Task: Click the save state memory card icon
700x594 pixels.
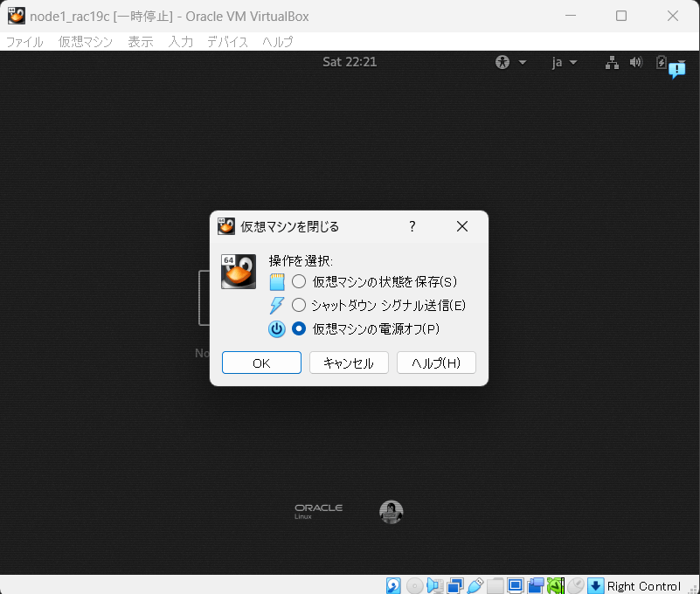Action: pyautogui.click(x=277, y=282)
